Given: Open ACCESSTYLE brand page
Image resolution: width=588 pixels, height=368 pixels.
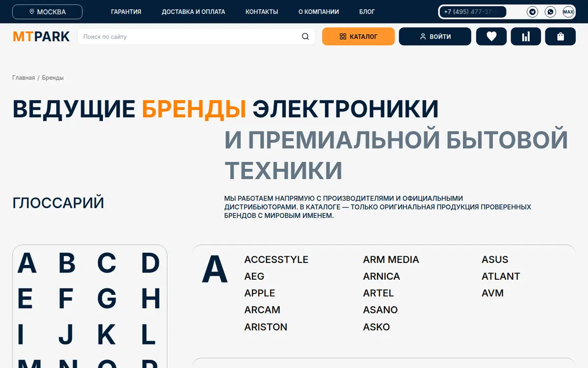Looking at the screenshot, I should tap(276, 260).
